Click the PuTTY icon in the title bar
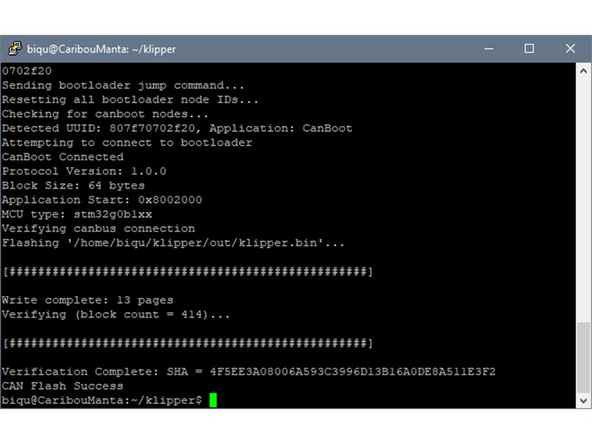The height and width of the screenshot is (444, 592). click(15, 49)
